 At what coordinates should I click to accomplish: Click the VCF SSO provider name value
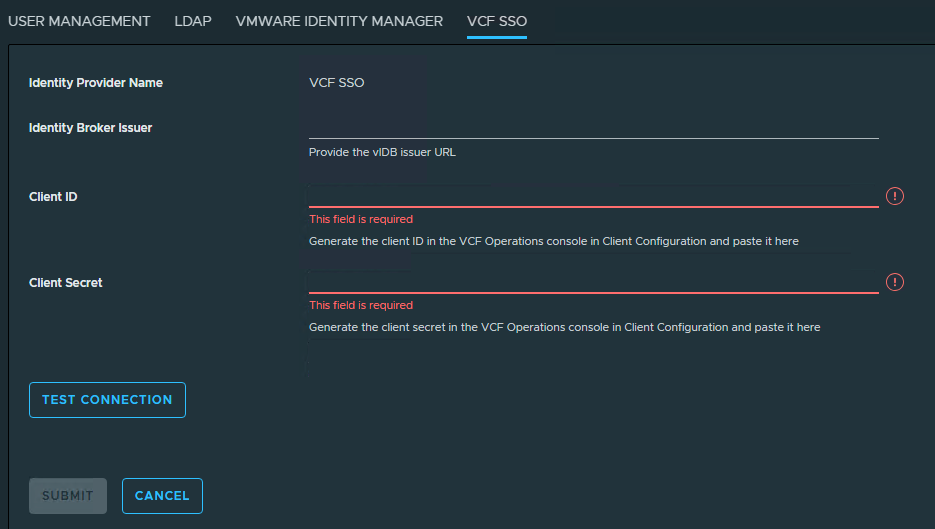tap(336, 83)
